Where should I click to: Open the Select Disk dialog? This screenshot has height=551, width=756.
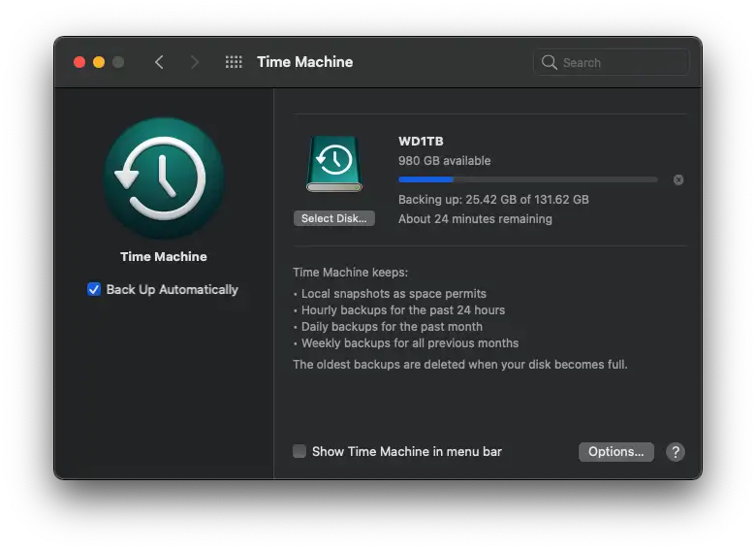click(334, 218)
